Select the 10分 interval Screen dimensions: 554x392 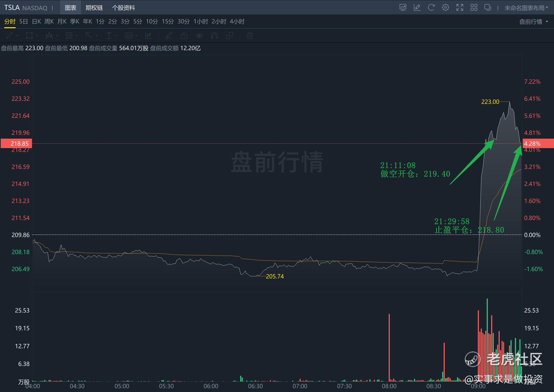coord(152,22)
